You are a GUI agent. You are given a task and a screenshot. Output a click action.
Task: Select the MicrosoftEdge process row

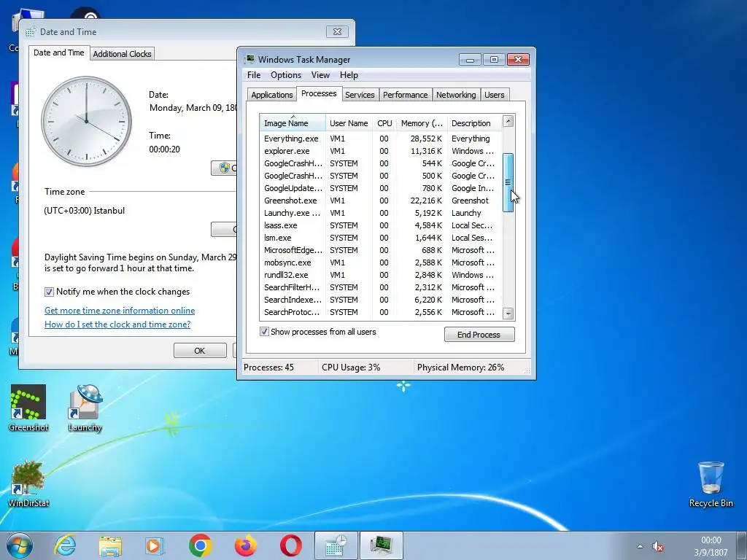[x=380, y=250]
